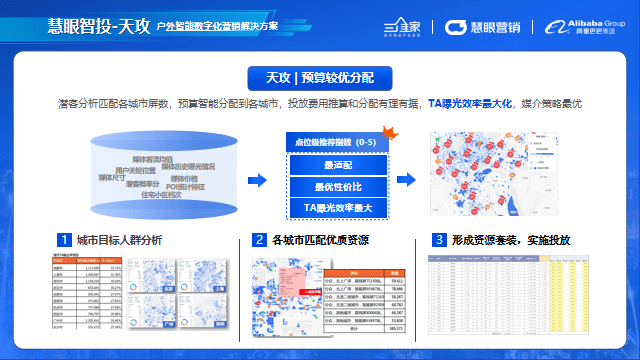Screen dimensions: 640x360
Task: Open the 北京 map thumbnail
Action: (152, 276)
